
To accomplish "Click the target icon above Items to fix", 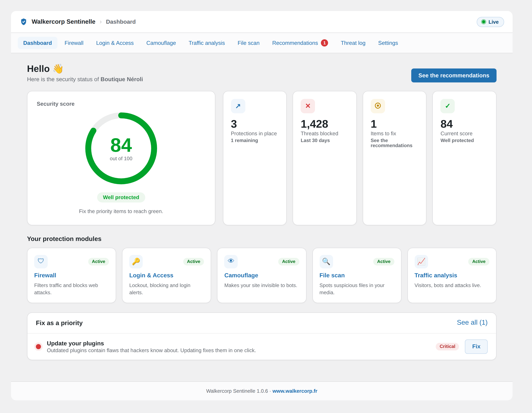I will pyautogui.click(x=377, y=106).
